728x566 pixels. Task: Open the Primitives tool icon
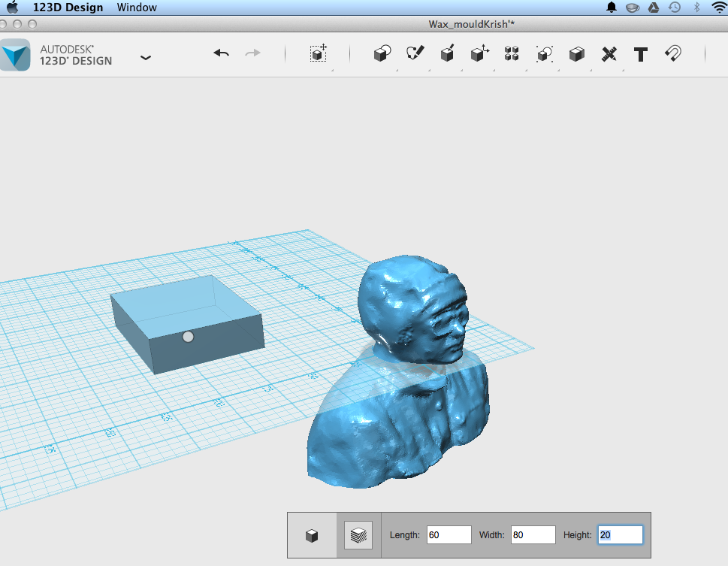(382, 53)
